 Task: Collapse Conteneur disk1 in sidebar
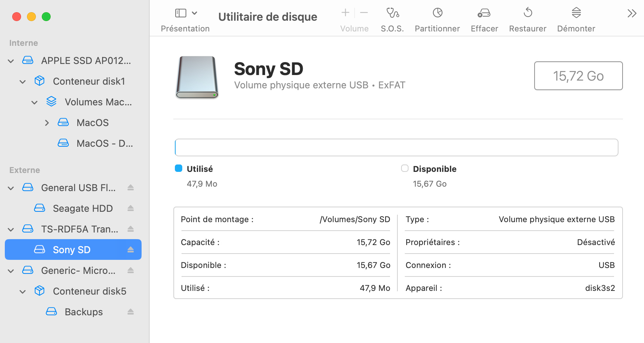click(x=23, y=81)
